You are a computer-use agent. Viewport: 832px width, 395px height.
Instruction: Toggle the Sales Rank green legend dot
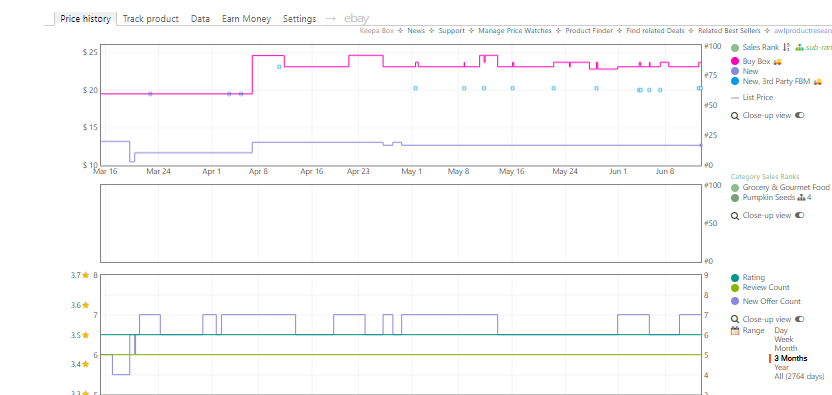tap(735, 48)
